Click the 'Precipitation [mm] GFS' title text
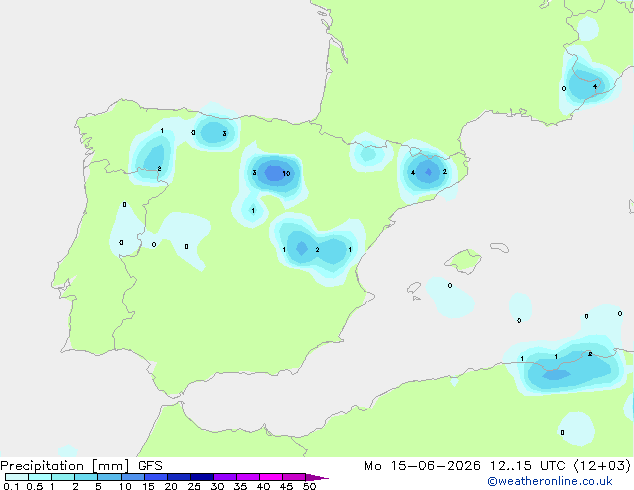The width and height of the screenshot is (634, 490). coord(81,466)
